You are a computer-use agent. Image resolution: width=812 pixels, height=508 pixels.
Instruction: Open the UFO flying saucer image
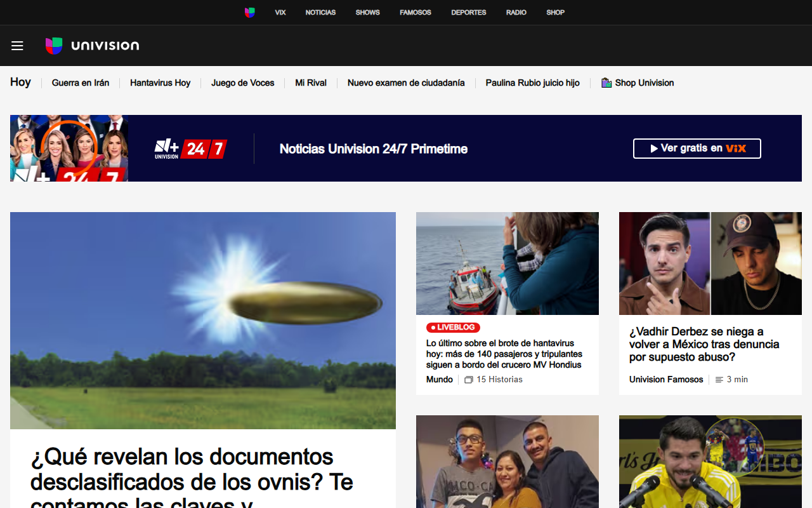point(203,321)
